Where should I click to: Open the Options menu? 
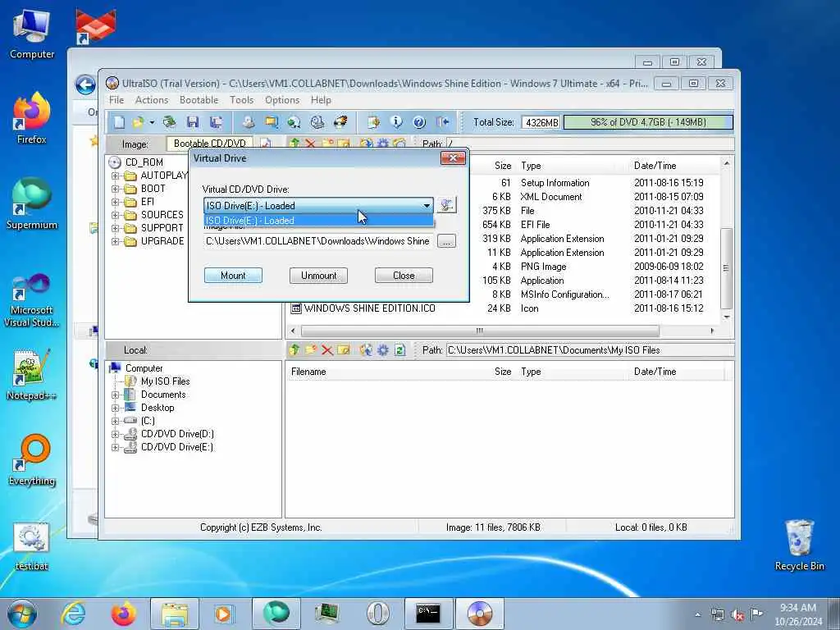[x=282, y=100]
